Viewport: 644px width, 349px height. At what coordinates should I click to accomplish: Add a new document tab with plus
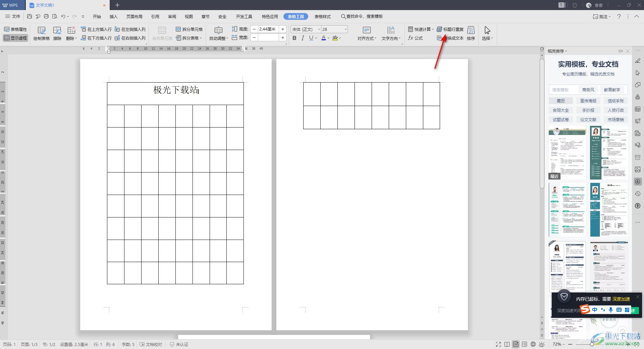point(117,5)
